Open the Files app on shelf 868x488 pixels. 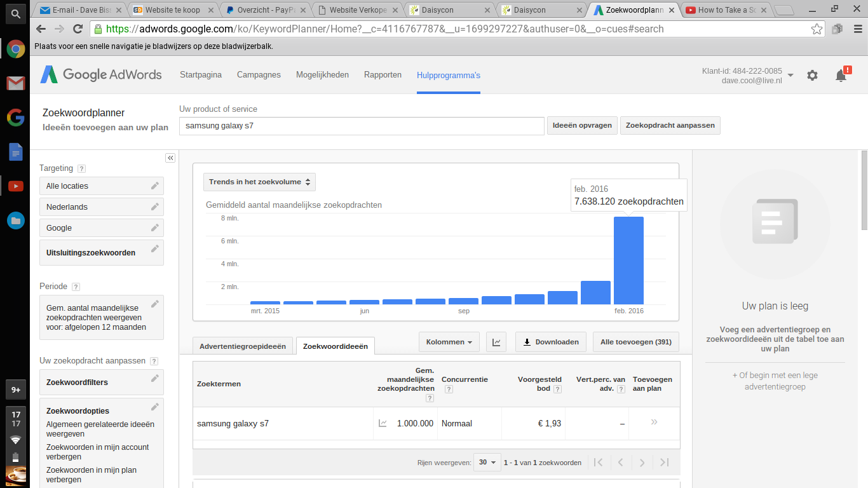(x=15, y=220)
